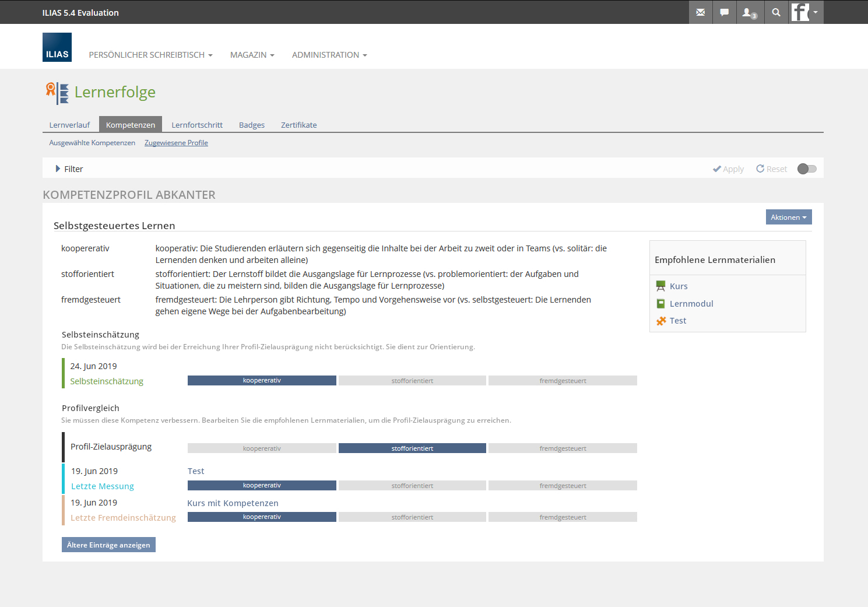
Task: Expand the Filter section
Action: [x=69, y=169]
